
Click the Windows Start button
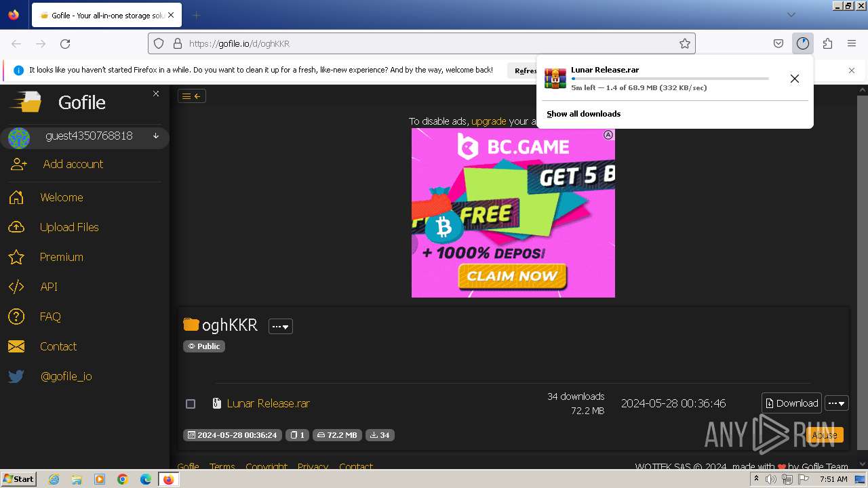coord(18,479)
